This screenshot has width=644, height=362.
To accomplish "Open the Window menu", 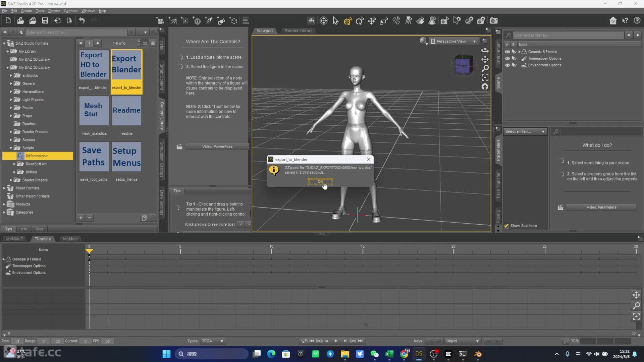I will 88,11.
